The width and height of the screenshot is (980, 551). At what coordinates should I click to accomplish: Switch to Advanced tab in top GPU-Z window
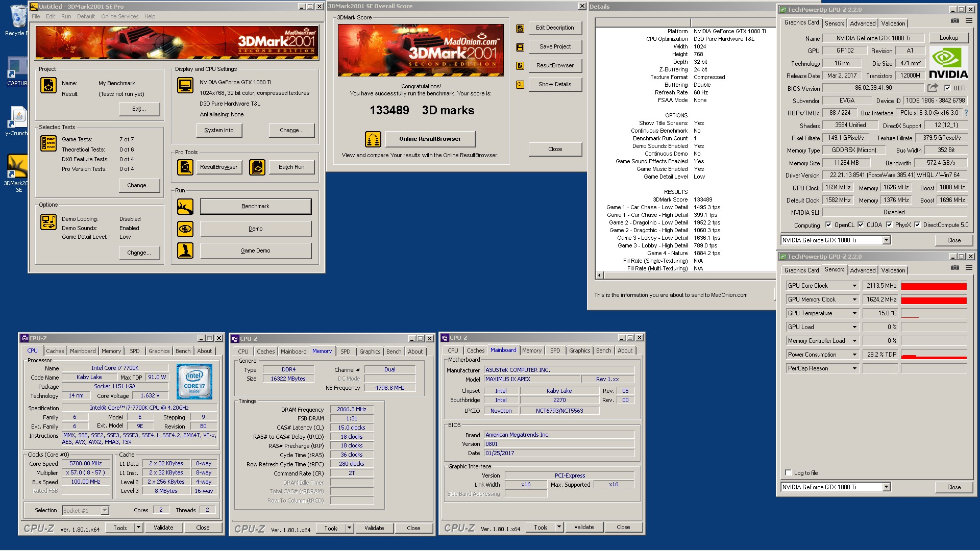(x=863, y=23)
